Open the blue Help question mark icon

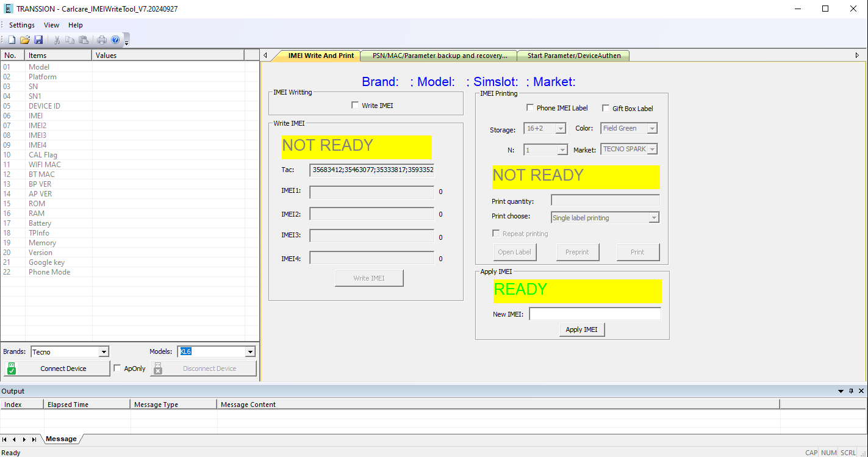[x=115, y=40]
